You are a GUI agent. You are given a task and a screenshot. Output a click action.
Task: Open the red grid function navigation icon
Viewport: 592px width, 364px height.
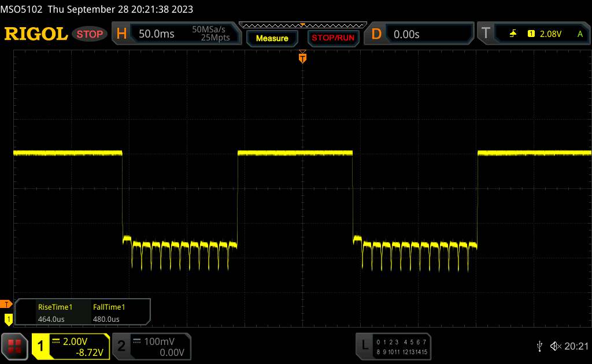click(x=14, y=346)
